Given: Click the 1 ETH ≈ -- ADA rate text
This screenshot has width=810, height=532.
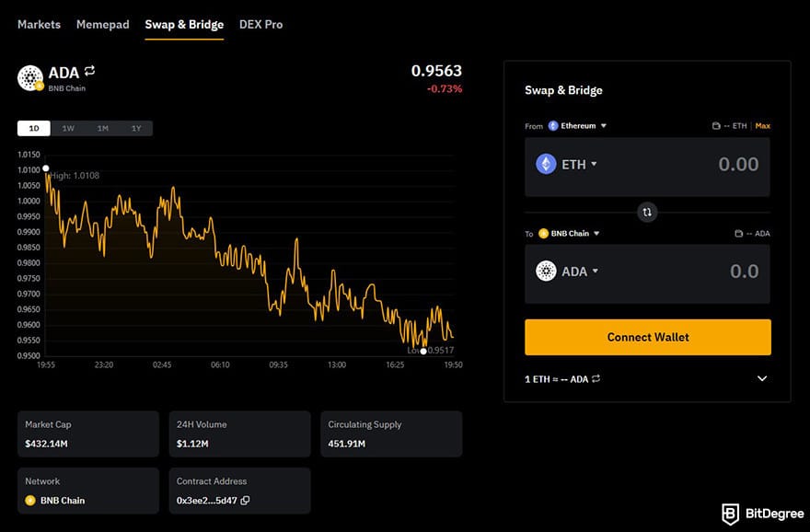Looking at the screenshot, I should (556, 379).
